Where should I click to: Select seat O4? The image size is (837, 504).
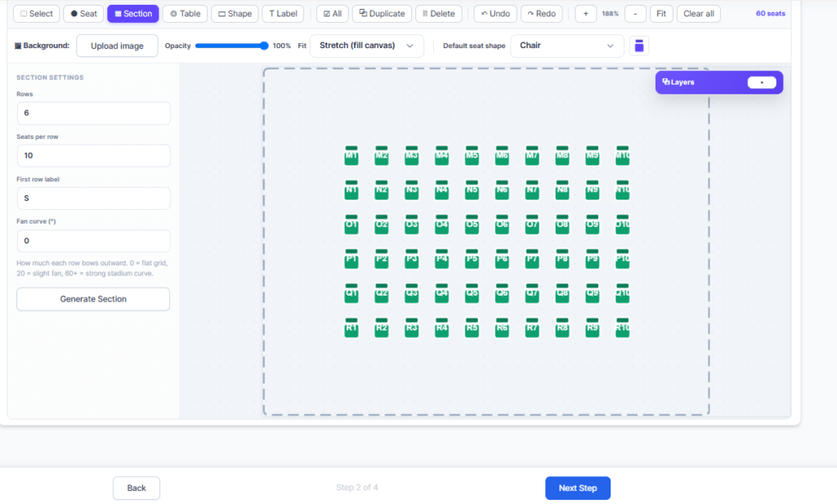pyautogui.click(x=441, y=225)
